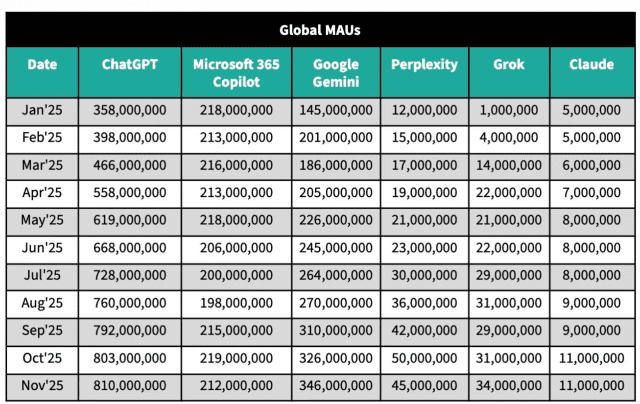Image resolution: width=640 pixels, height=404 pixels.
Task: Select the Nov'25 date cell
Action: (42, 385)
